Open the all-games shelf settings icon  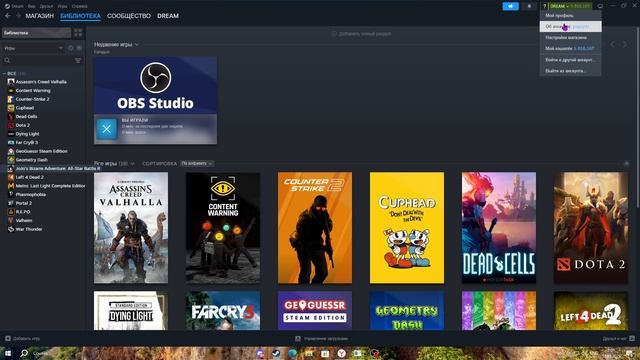(x=626, y=164)
